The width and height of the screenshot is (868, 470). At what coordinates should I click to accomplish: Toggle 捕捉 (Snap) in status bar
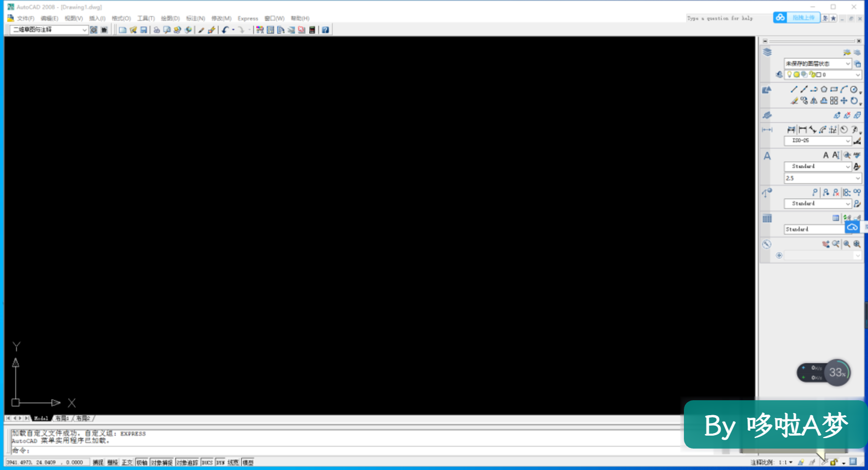pyautogui.click(x=98, y=463)
